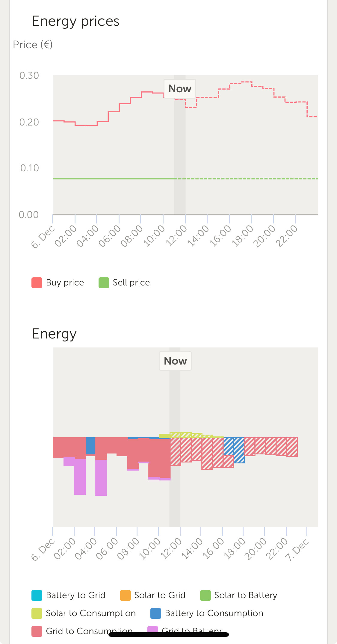The image size is (337, 644).
Task: Select the blue hatched Battery to Consumption bar
Action: click(239, 450)
